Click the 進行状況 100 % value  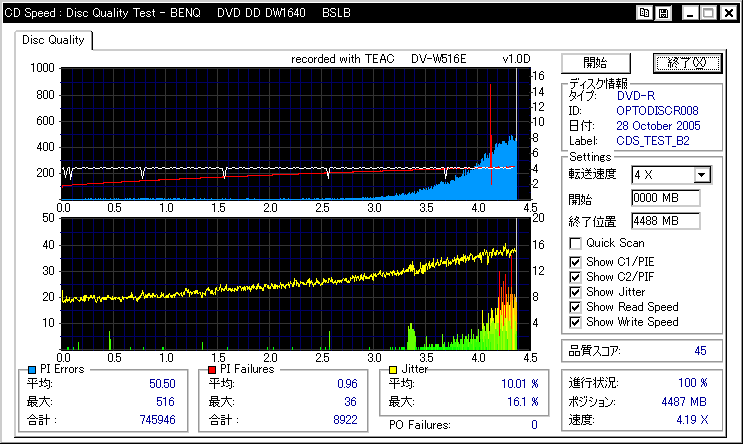[692, 383]
